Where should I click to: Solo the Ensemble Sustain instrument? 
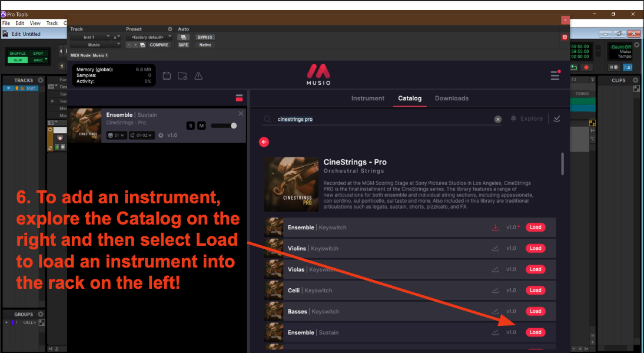[190, 126]
